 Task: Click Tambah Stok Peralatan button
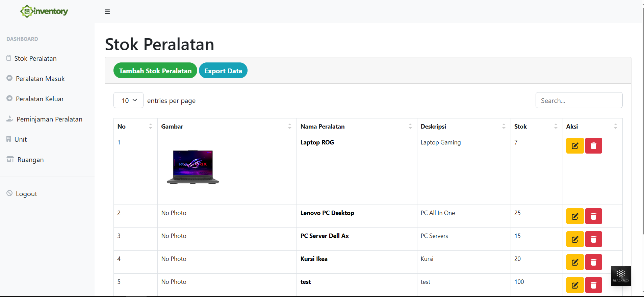click(155, 71)
